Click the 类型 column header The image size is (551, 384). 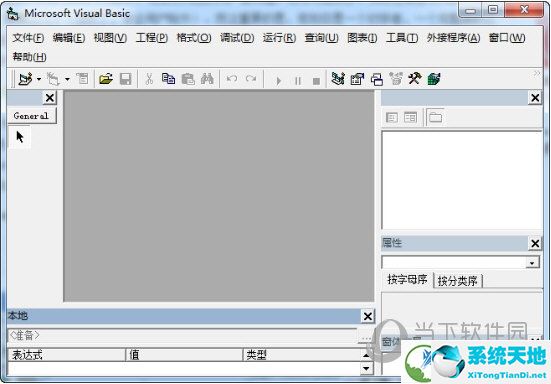[302, 355]
